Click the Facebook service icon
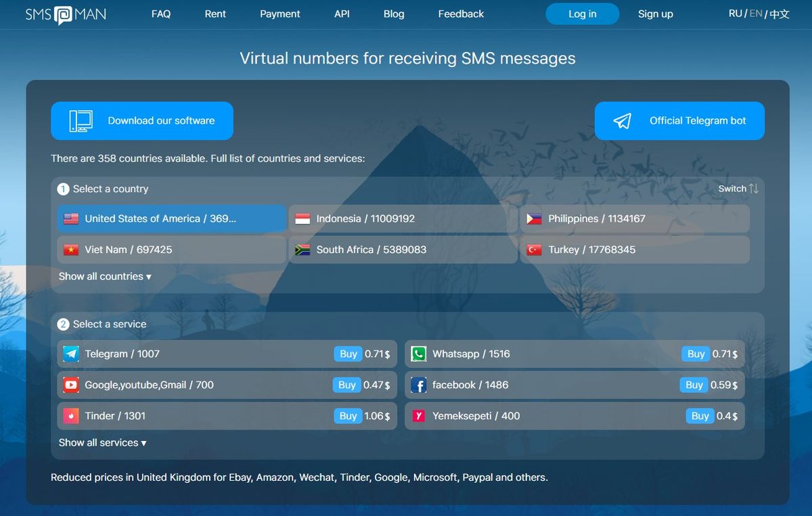The height and width of the screenshot is (516, 812). pyautogui.click(x=418, y=385)
